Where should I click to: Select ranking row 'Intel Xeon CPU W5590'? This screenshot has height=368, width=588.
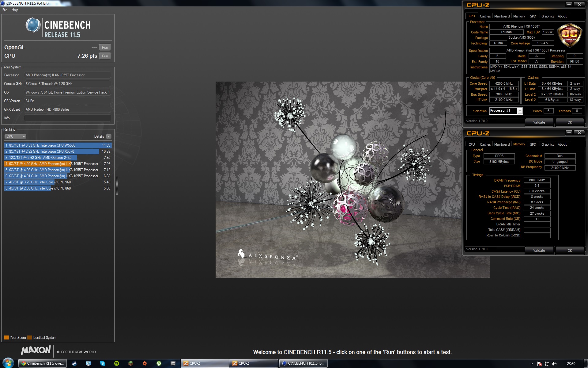coord(58,145)
